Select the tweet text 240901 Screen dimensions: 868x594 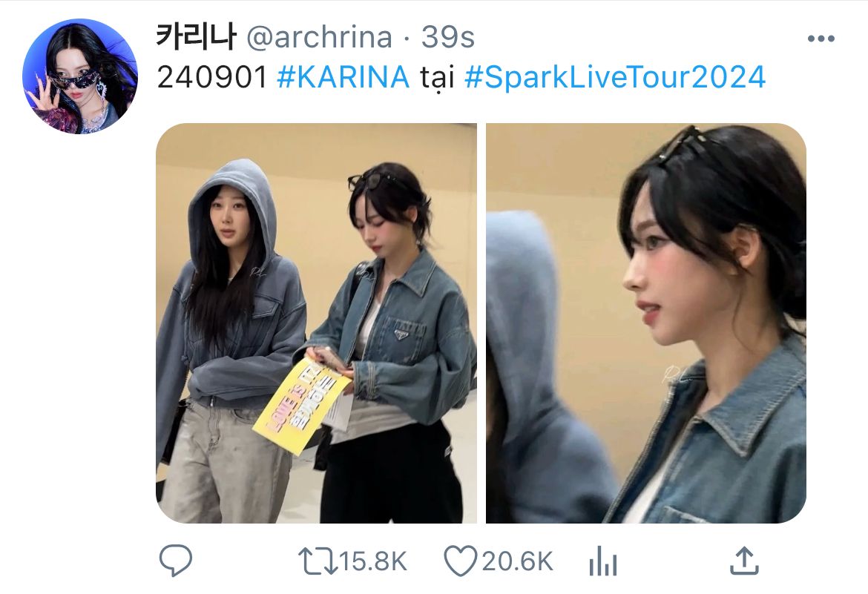[213, 77]
